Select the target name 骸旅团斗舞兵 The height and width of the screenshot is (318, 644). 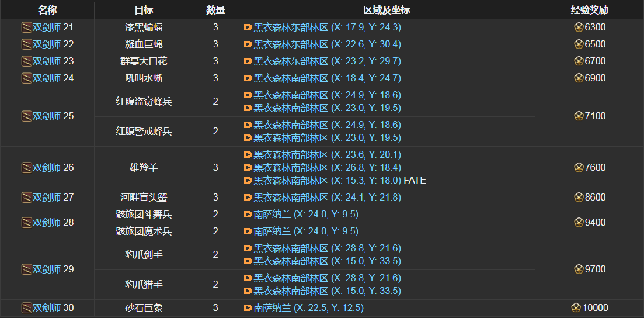(x=144, y=215)
